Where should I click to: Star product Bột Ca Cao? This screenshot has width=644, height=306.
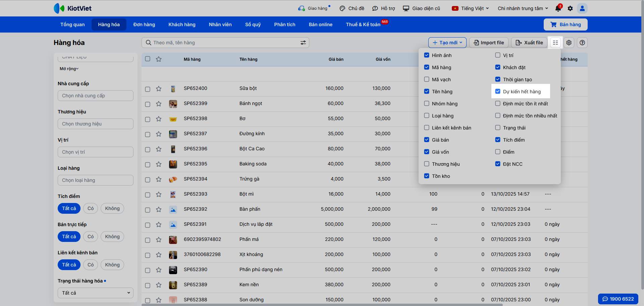point(159,149)
